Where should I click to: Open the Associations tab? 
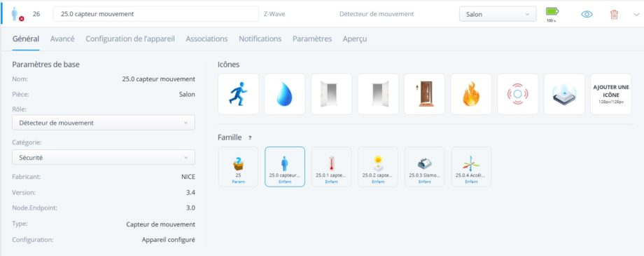pyautogui.click(x=206, y=39)
